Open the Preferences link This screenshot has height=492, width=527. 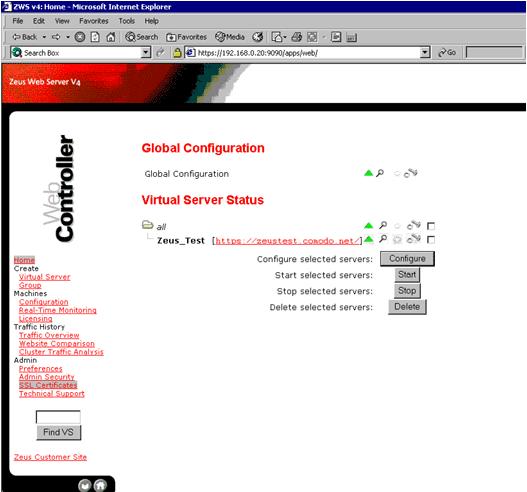tap(41, 369)
